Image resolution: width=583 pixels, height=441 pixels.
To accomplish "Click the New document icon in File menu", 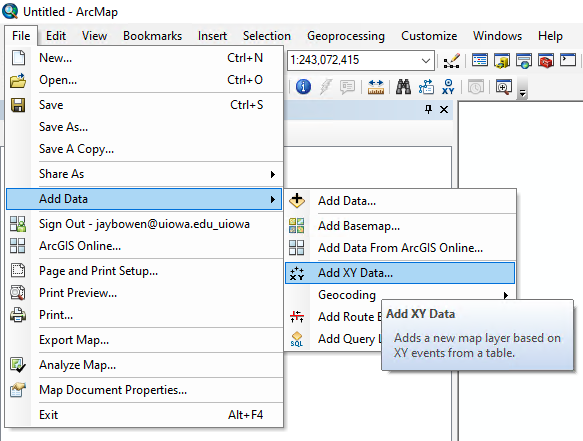I will [18, 58].
